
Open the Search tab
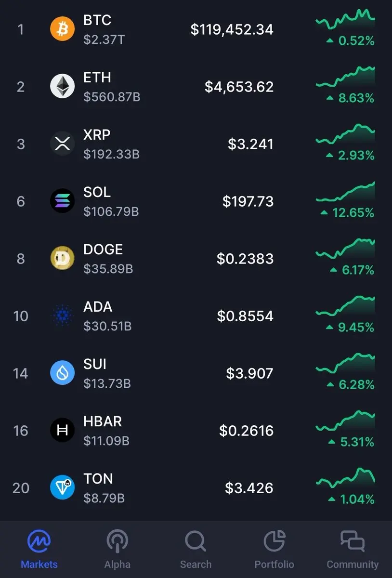196,550
